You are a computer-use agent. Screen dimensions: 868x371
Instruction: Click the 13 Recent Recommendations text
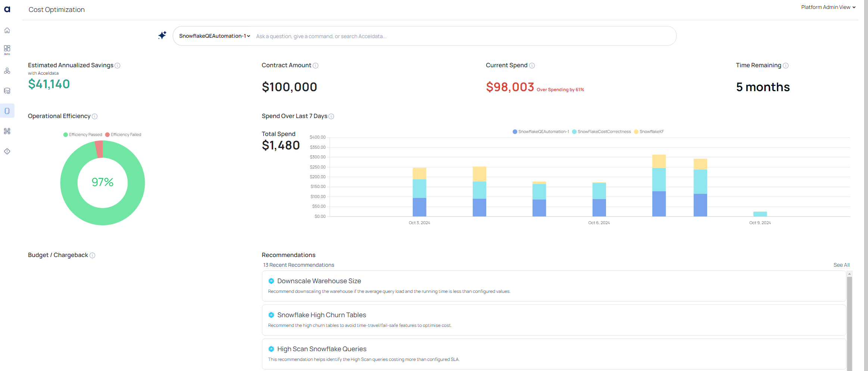click(299, 265)
